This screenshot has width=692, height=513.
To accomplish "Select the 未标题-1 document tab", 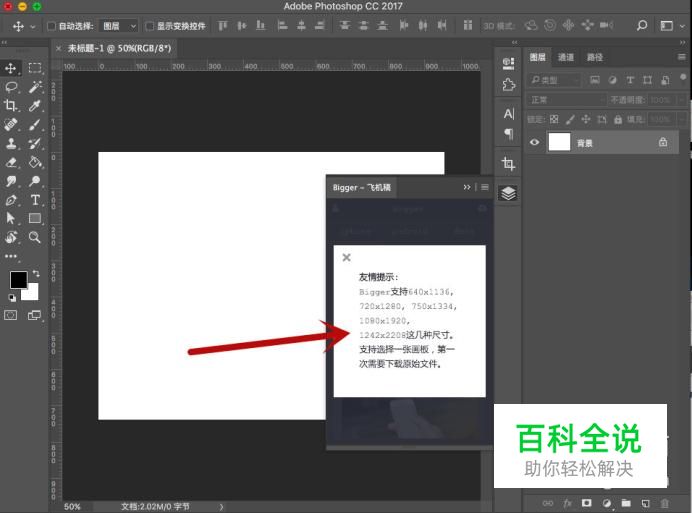I will click(119, 48).
